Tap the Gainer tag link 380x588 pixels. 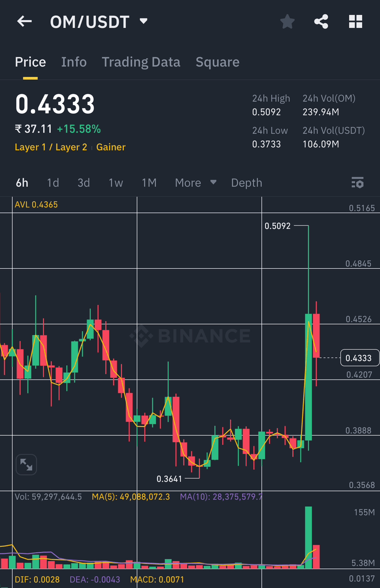coord(111,147)
